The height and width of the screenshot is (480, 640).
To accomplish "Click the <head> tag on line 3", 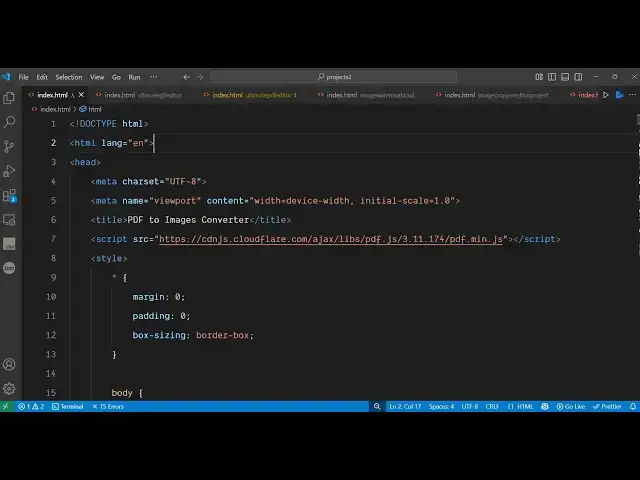I will (x=85, y=162).
